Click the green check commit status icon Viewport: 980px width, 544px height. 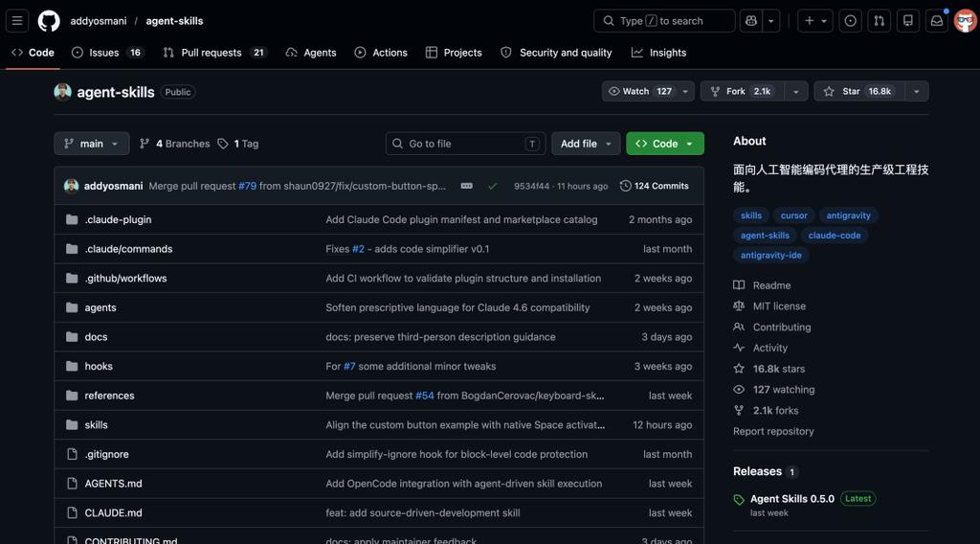(x=493, y=186)
